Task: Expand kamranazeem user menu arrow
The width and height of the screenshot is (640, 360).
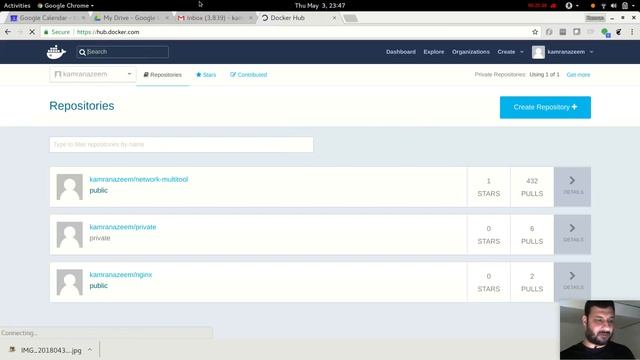Action: click(x=591, y=52)
